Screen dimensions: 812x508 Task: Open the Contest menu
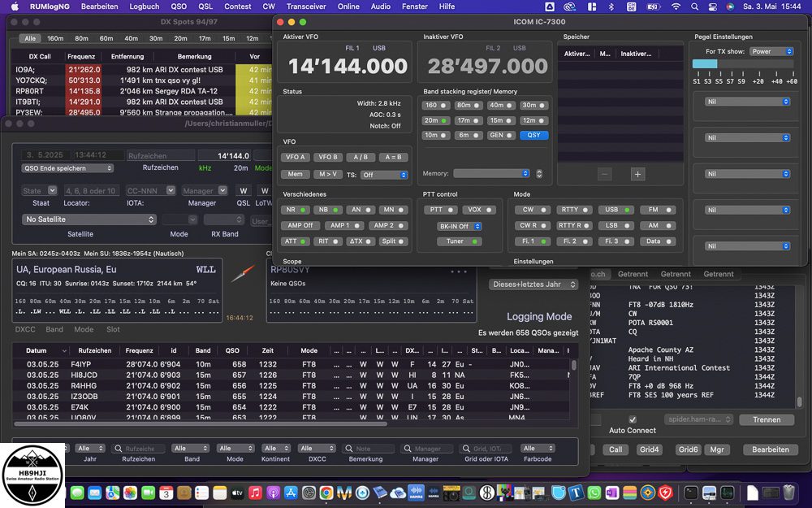(238, 7)
